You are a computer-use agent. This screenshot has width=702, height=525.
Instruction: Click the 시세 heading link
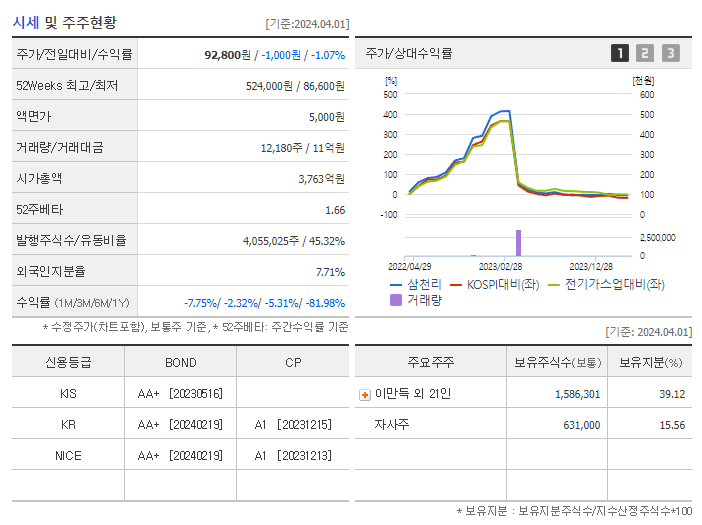pos(26,22)
